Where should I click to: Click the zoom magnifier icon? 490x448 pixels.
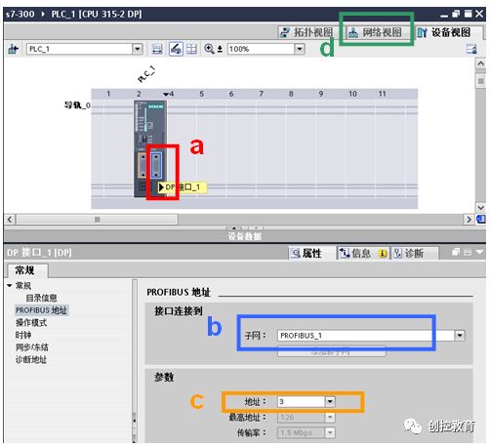tap(209, 49)
